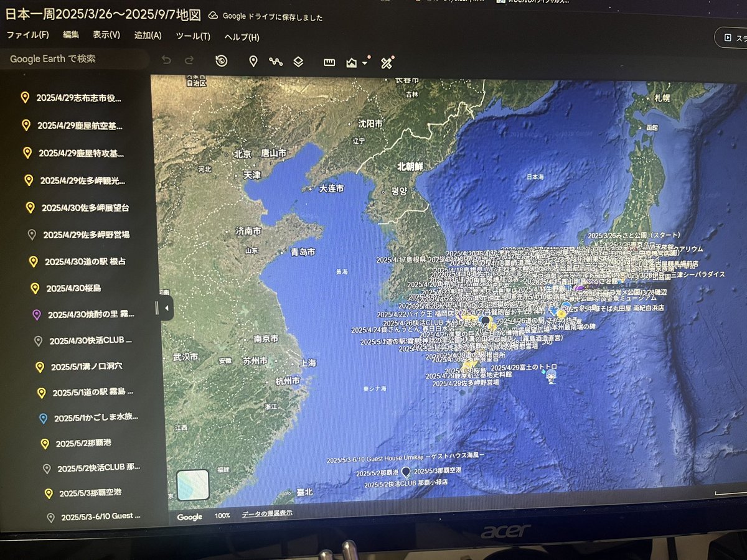
Task: Click the gray pin for 2025/5/2快活CLUB 那...
Action: [x=47, y=469]
